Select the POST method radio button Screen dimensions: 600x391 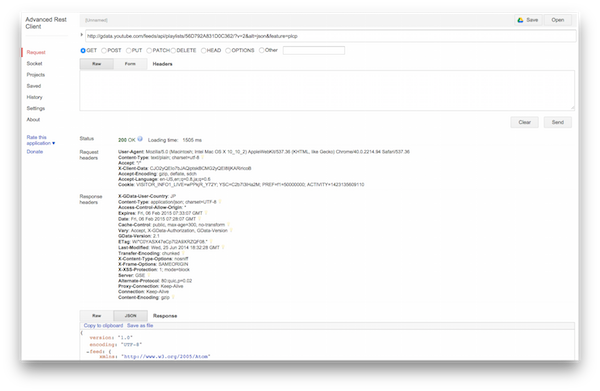pos(104,51)
